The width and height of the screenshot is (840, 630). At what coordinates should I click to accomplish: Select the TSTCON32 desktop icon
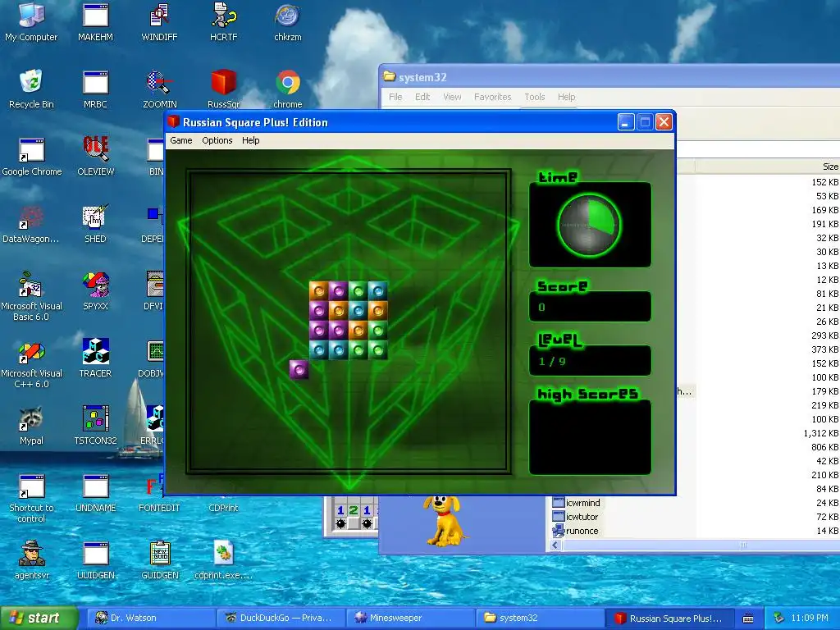[x=95, y=426]
